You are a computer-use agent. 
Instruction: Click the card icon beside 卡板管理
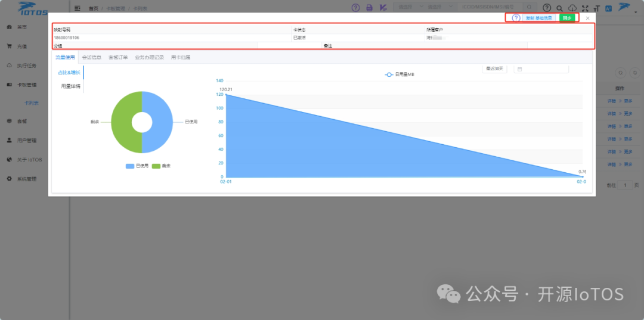pyautogui.click(x=9, y=85)
